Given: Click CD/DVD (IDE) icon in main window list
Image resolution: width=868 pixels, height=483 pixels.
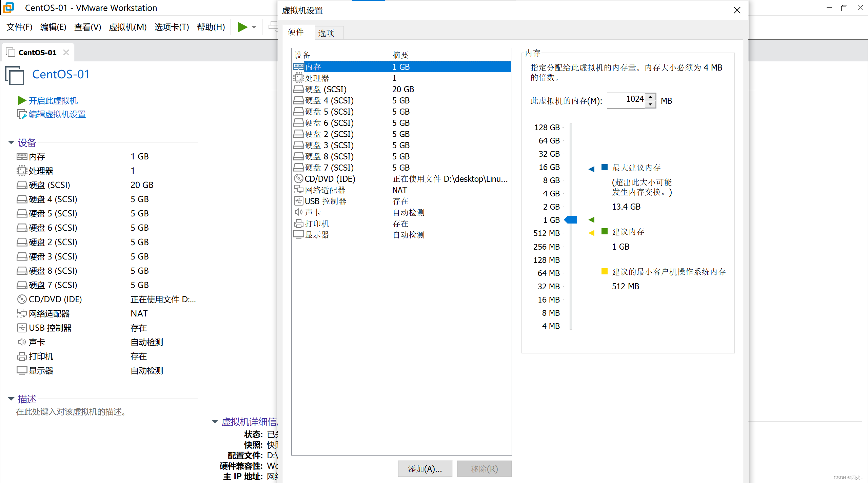Looking at the screenshot, I should coord(22,299).
